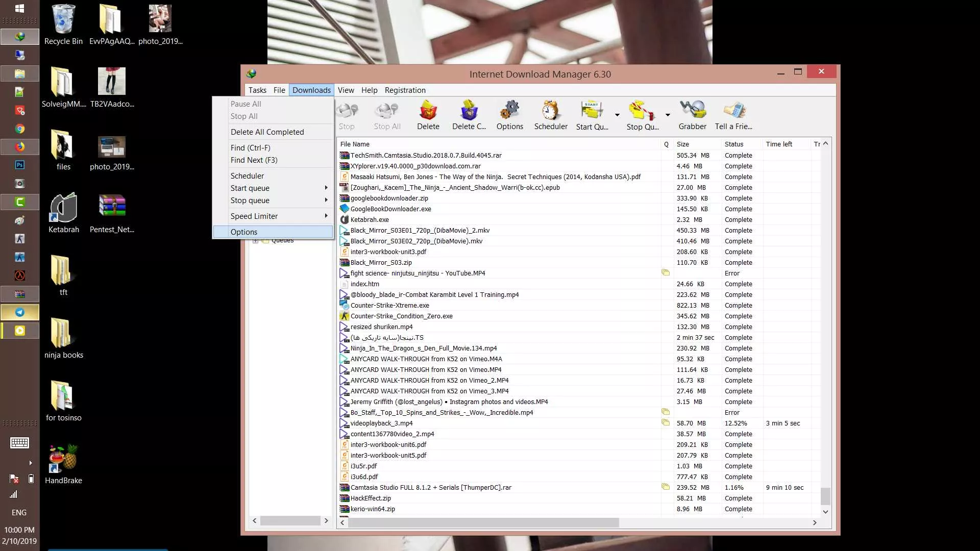Click the Windows Start button

(x=19, y=8)
